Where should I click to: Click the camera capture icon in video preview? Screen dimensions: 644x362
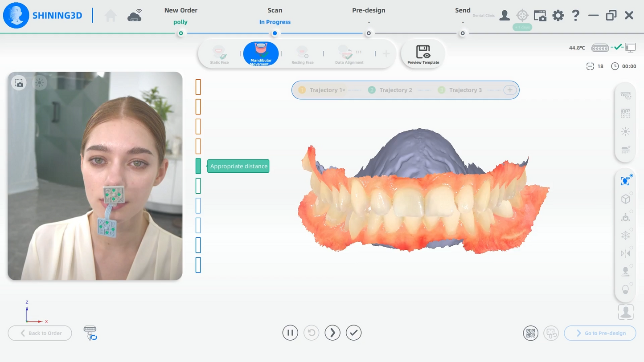click(19, 83)
